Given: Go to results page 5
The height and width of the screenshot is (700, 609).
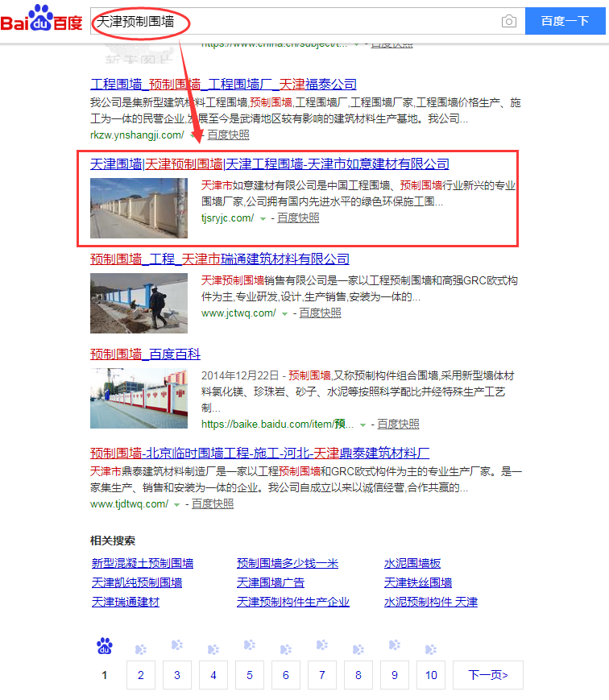Looking at the screenshot, I should click(x=250, y=675).
